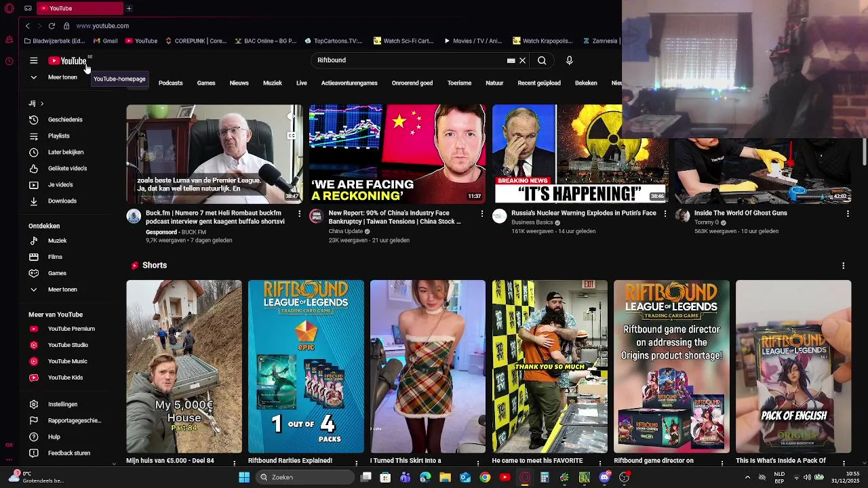Open new browser tab with plus button

pos(129,8)
